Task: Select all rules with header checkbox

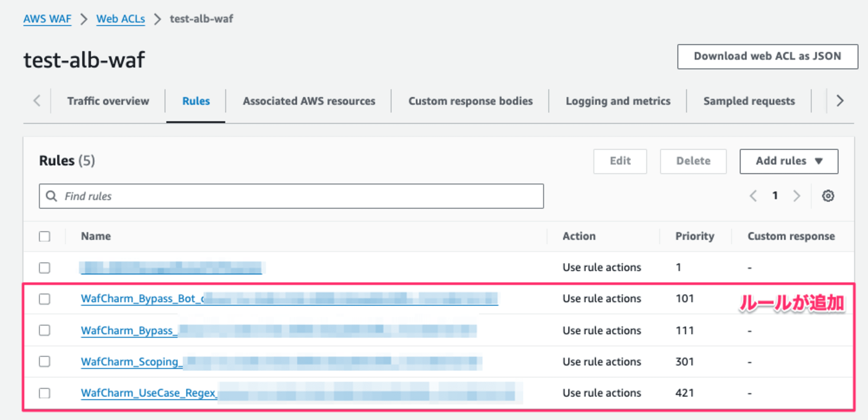Action: 44,236
